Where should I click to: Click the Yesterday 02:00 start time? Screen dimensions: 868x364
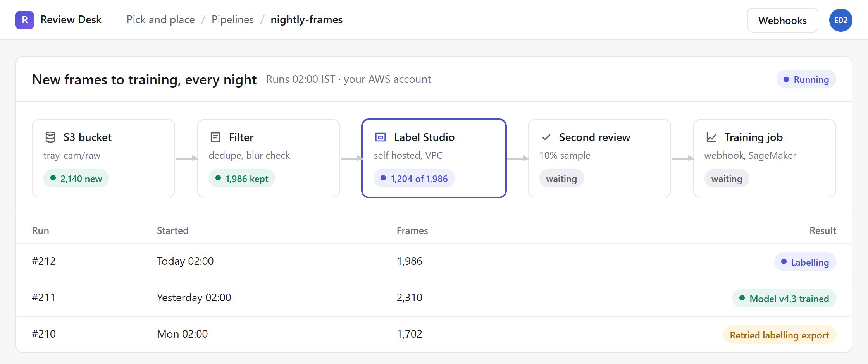[x=194, y=298]
